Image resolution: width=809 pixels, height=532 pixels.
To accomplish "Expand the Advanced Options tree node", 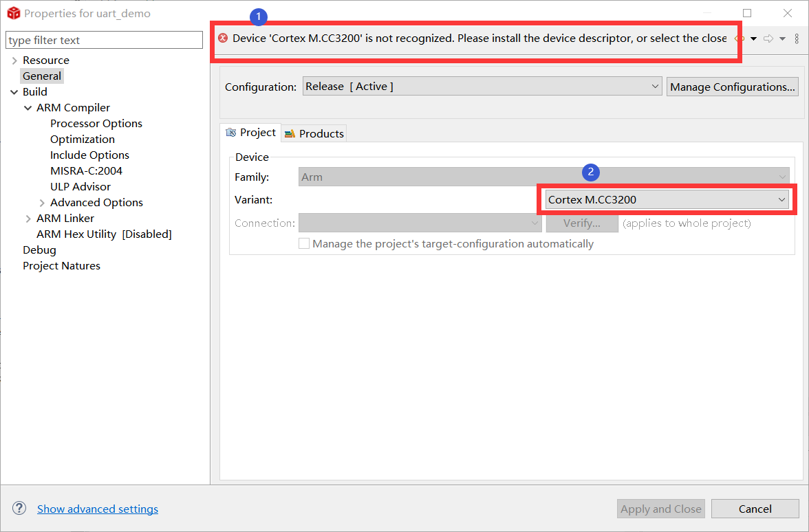I will (x=41, y=202).
